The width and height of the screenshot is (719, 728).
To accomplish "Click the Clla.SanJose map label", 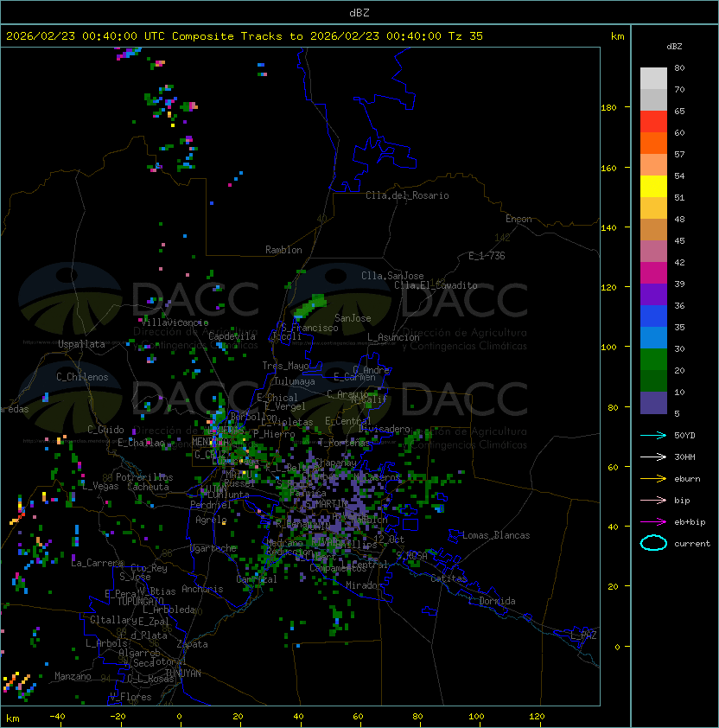I will pyautogui.click(x=392, y=276).
